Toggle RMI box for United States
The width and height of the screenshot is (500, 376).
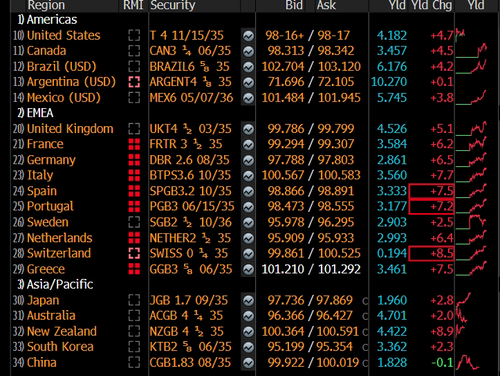tap(134, 35)
